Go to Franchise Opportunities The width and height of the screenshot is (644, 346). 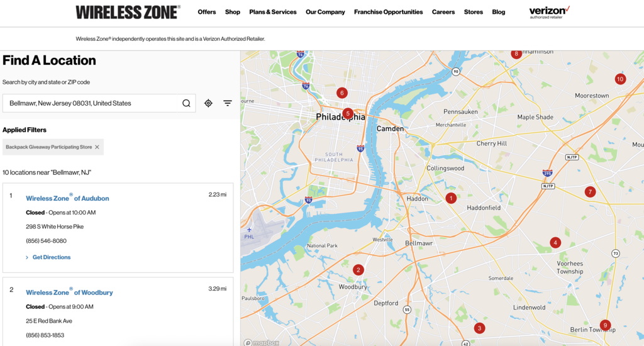pyautogui.click(x=388, y=12)
